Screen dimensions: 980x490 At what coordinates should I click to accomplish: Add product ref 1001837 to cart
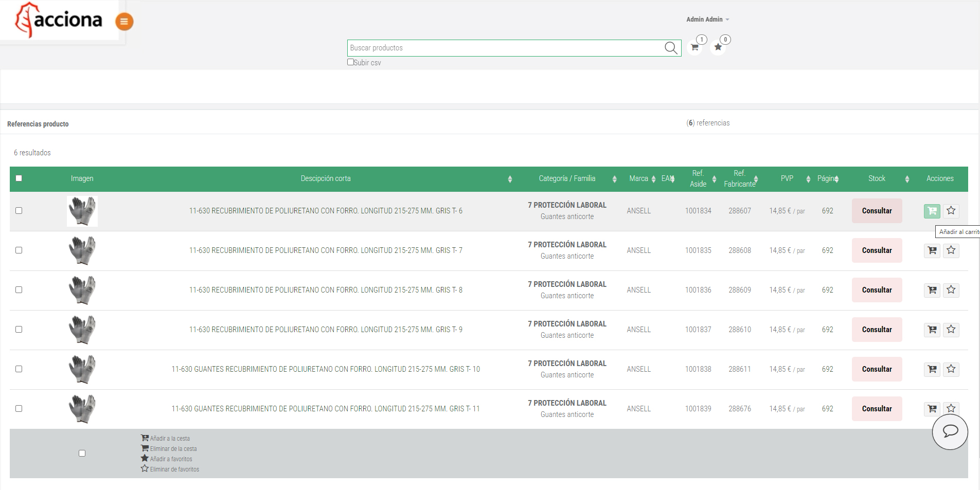pos(932,330)
